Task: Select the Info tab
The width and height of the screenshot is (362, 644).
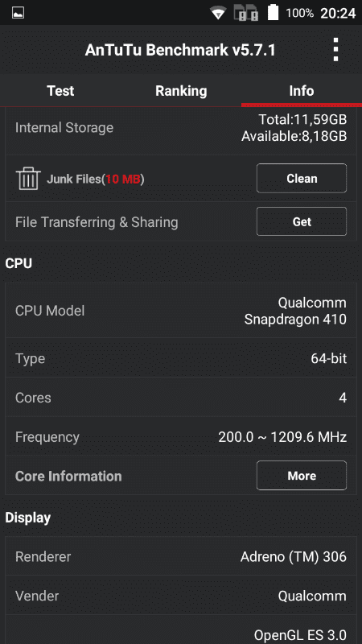Action: click(302, 91)
